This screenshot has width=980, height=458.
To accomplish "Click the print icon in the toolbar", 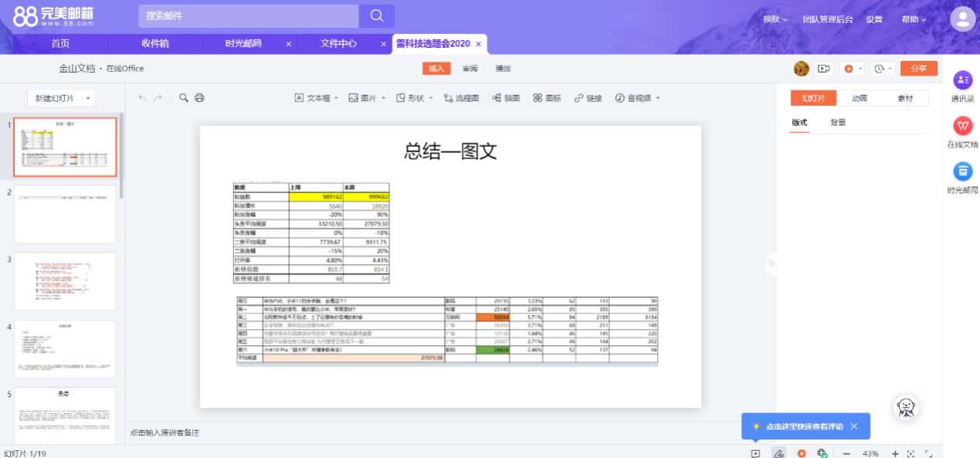I will click(x=200, y=98).
